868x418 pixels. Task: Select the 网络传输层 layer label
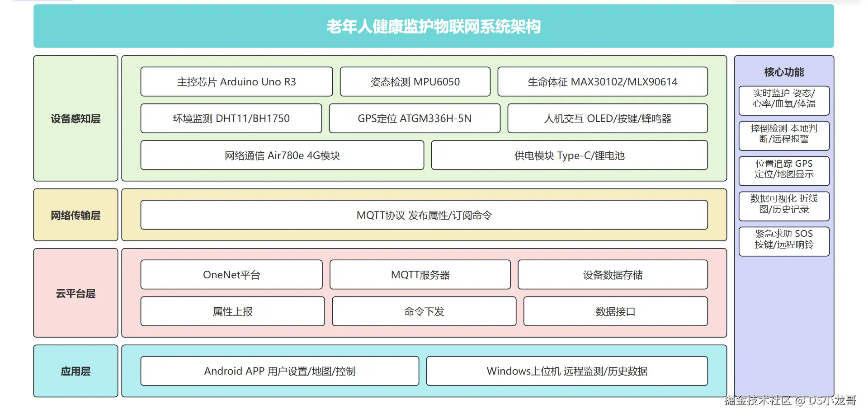coord(75,215)
